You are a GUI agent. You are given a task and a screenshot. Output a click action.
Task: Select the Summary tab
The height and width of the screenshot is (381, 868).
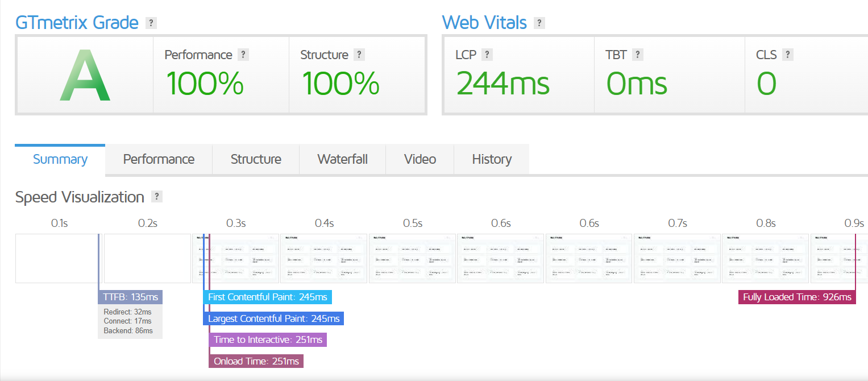tap(60, 159)
